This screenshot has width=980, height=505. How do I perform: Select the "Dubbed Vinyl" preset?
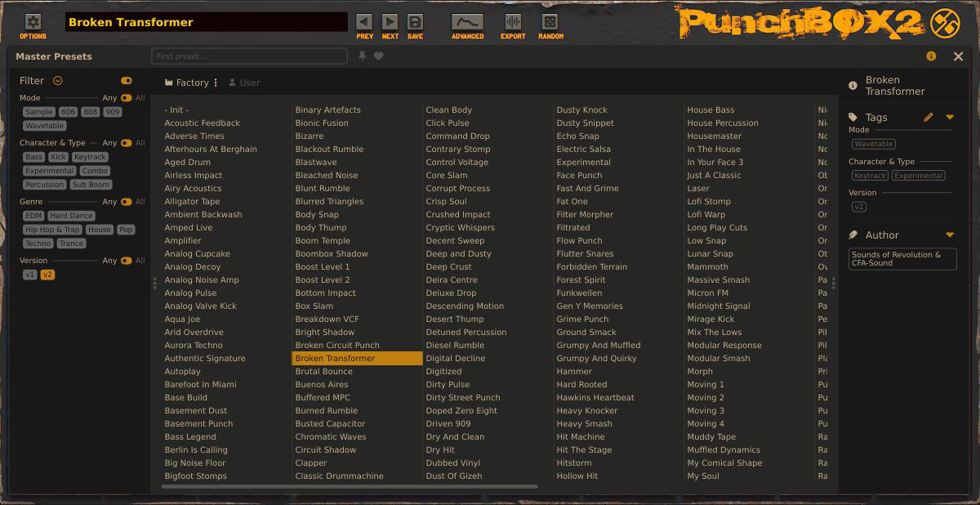tap(453, 463)
